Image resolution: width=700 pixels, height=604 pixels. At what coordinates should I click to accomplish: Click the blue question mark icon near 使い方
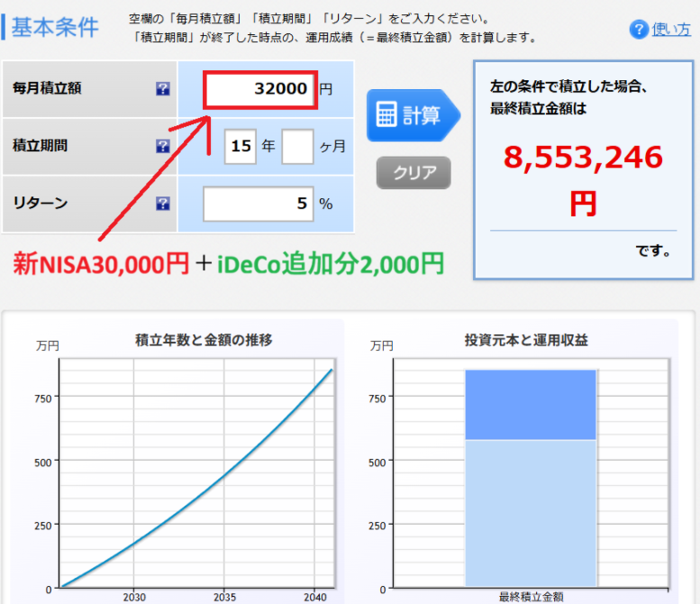638,29
